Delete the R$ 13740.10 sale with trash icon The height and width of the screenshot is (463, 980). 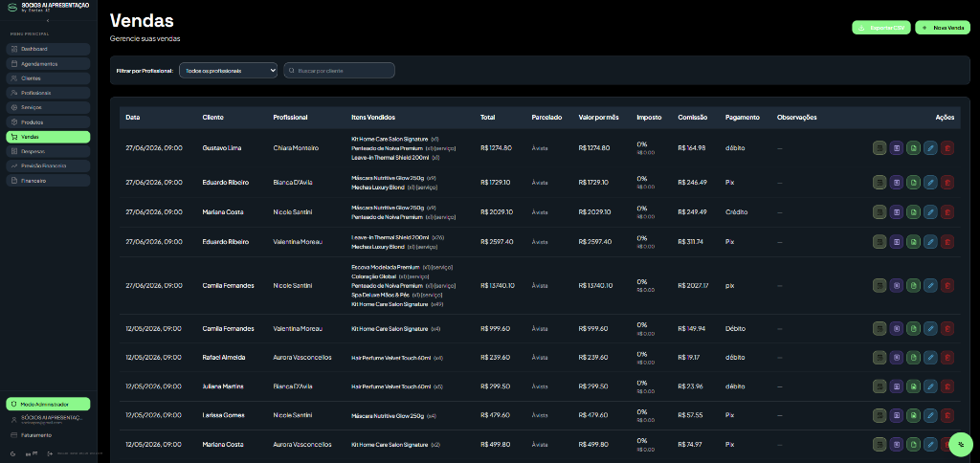point(947,285)
